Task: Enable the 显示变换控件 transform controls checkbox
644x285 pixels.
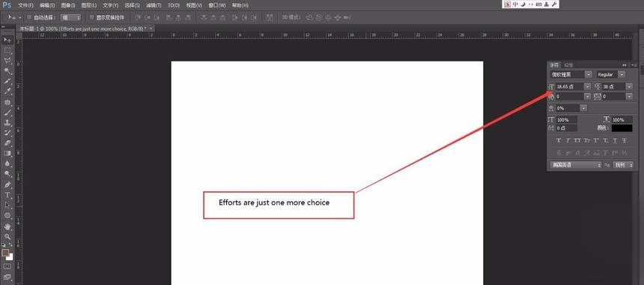Action: [x=92, y=18]
